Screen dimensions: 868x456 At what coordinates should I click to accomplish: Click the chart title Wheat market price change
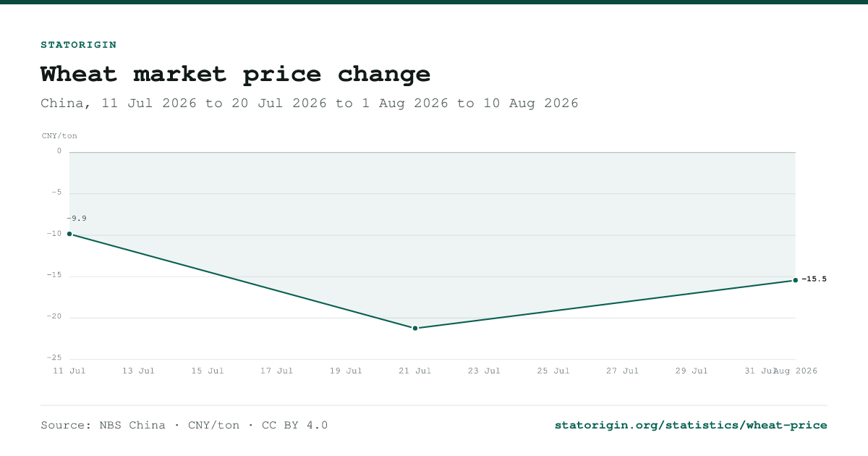[235, 74]
